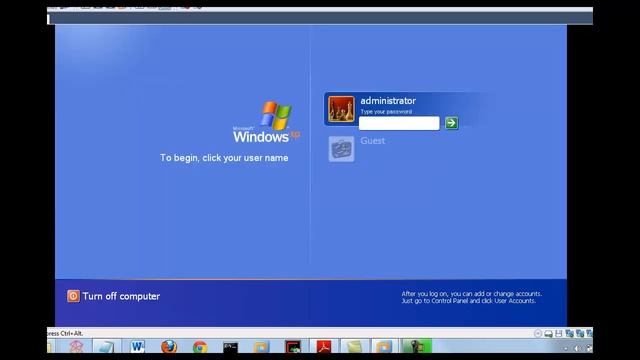The height and width of the screenshot is (360, 640).
Task: Focus the administrator password field
Action: point(399,123)
